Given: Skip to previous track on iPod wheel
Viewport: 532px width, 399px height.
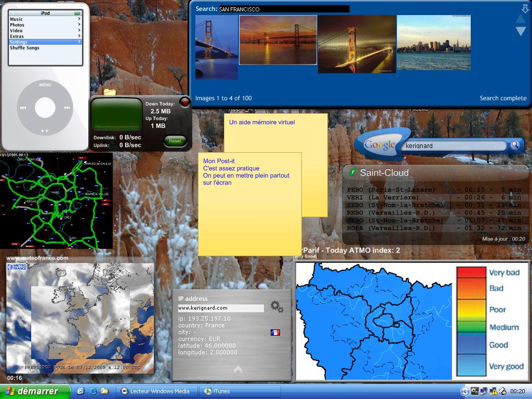Looking at the screenshot, I should tap(23, 108).
